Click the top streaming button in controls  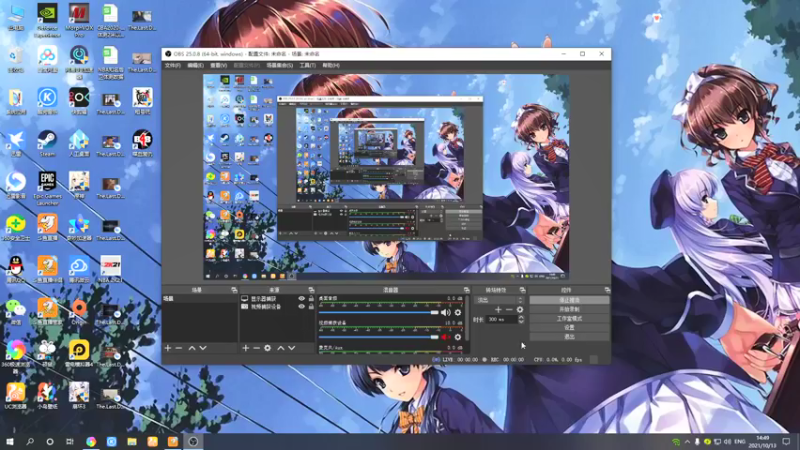coord(569,300)
